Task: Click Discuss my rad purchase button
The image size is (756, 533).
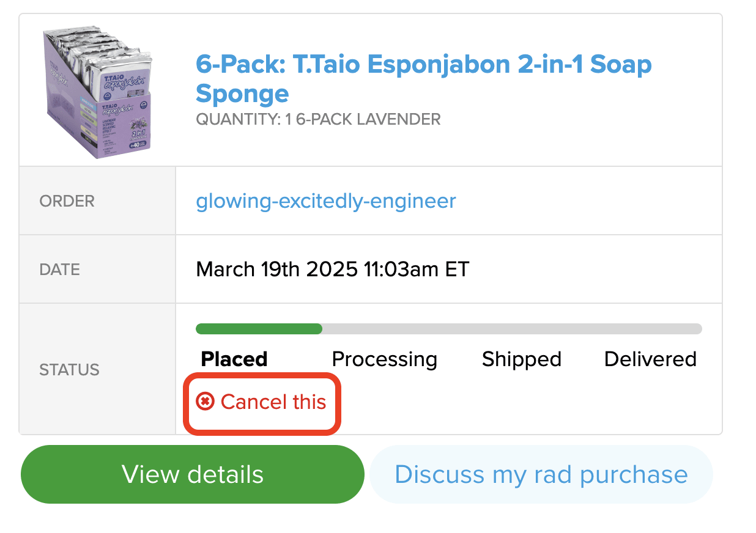Action: (x=541, y=474)
